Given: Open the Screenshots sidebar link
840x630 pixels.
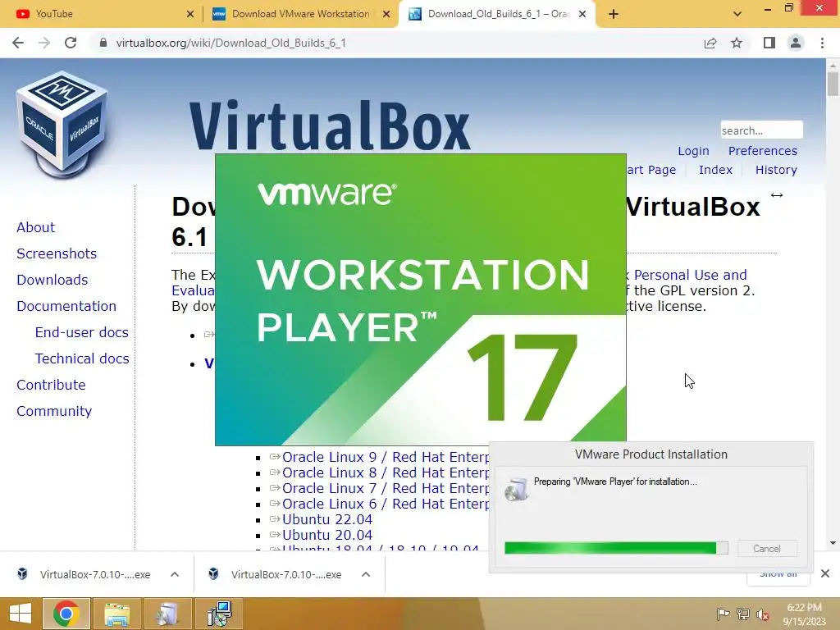Looking at the screenshot, I should click(57, 253).
